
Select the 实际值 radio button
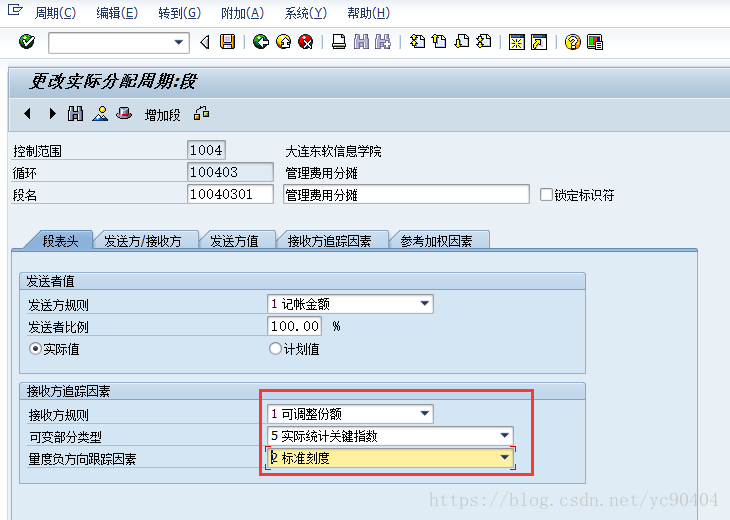click(x=35, y=349)
